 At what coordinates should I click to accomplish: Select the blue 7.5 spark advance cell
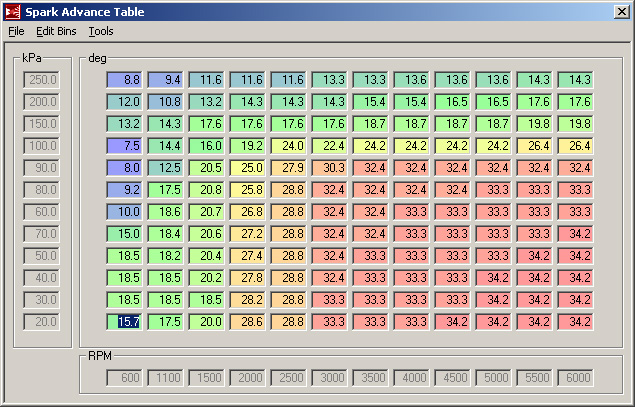click(127, 146)
